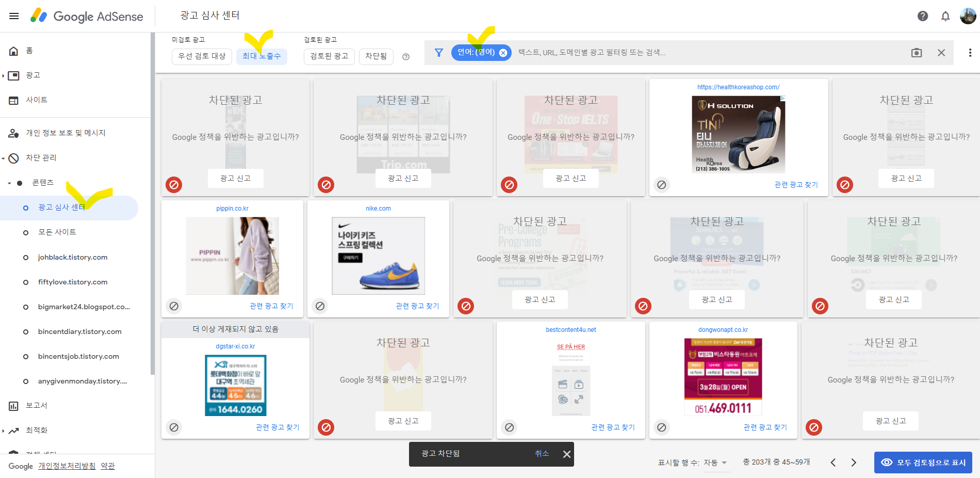Open the 약관 footer link

tap(108, 466)
